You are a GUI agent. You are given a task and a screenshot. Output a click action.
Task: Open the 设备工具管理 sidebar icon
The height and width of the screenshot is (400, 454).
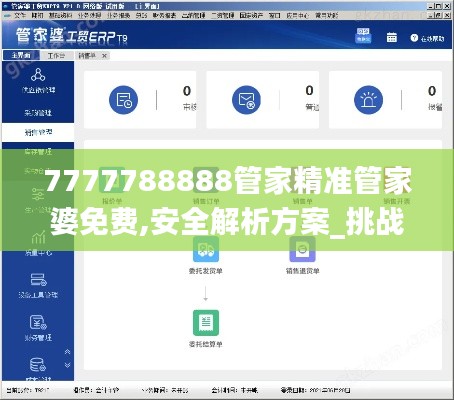38,280
